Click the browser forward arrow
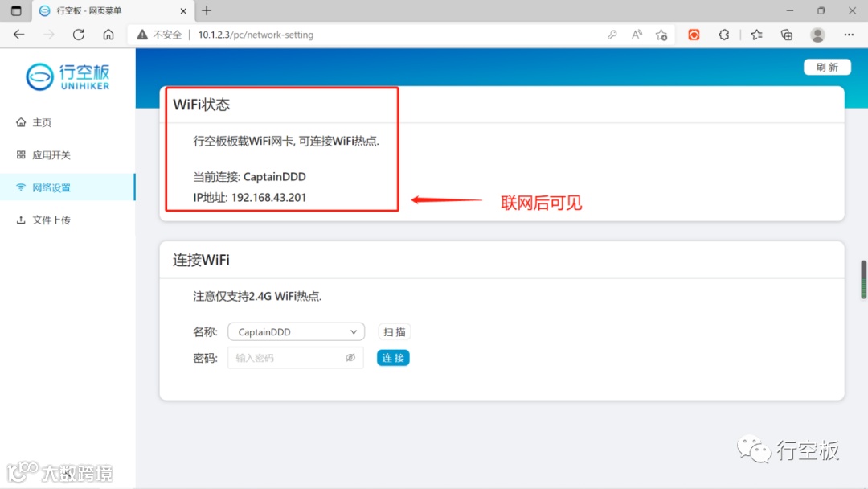 point(49,35)
